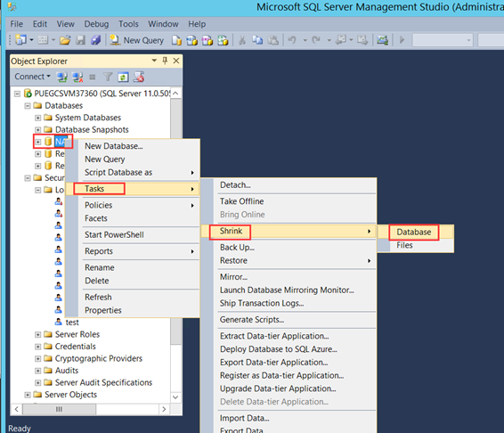504x433 pixels.
Task: Click the Analysis Services DMX Query icon
Action: 207,40
